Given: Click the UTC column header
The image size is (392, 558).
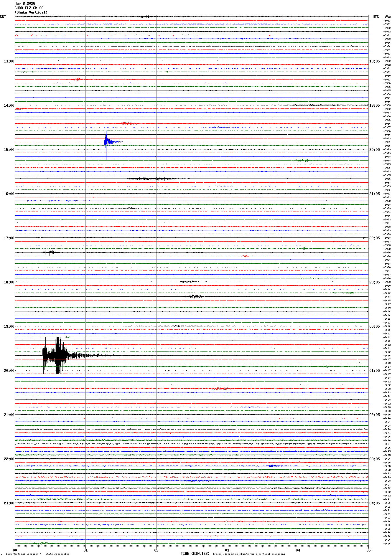Looking at the screenshot, I should click(375, 17).
